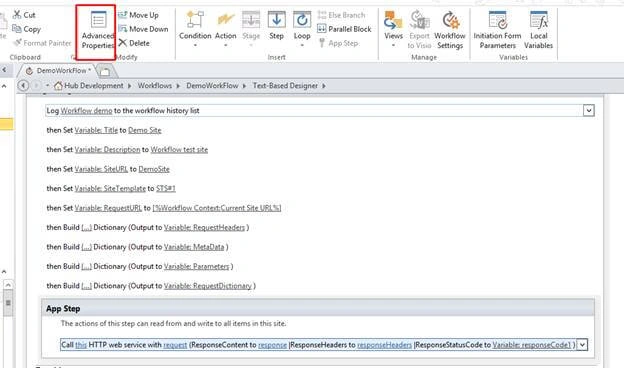624x368 pixels.
Task: Open the new tab button beside DemoWorkFlow
Action: [x=105, y=72]
